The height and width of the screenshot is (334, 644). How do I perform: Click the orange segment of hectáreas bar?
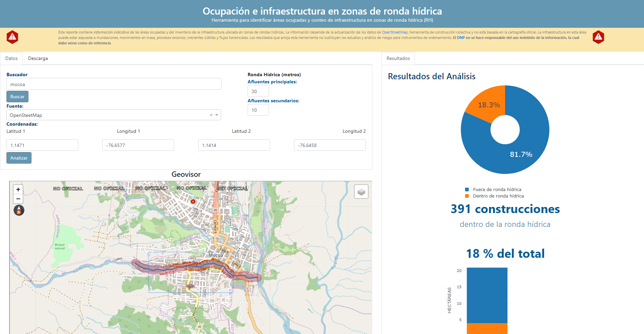point(487,328)
